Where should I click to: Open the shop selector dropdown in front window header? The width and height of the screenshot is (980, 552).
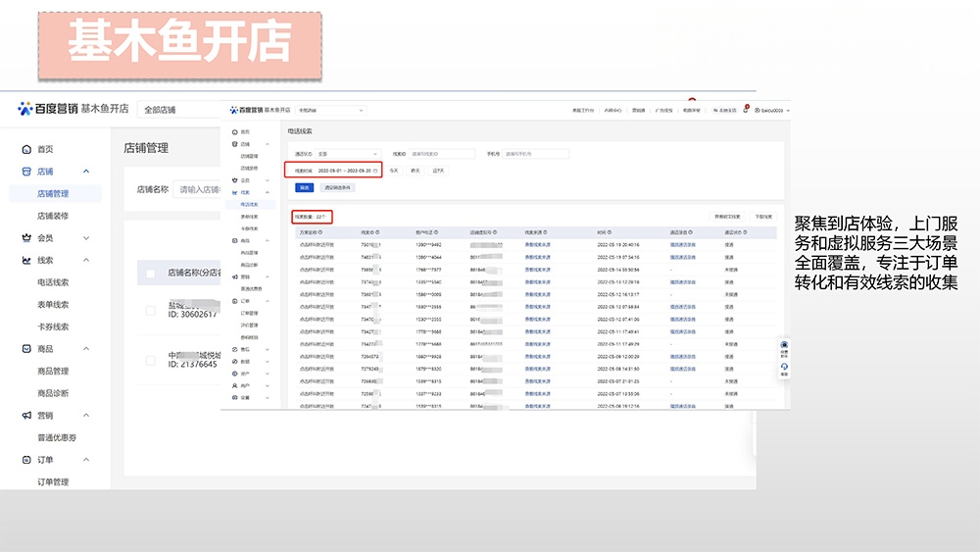(330, 110)
